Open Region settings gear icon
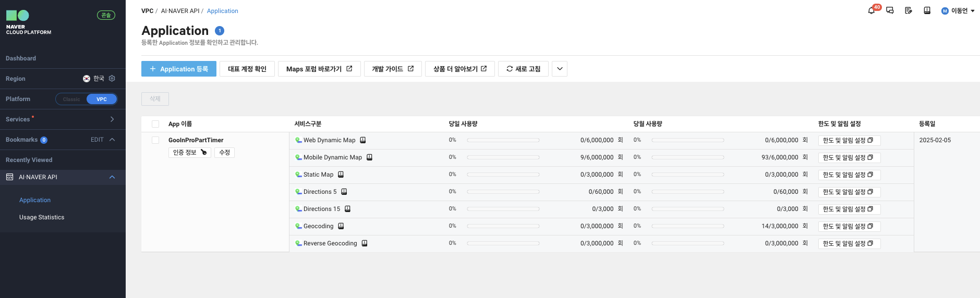Viewport: 980px width, 298px height. [112, 79]
